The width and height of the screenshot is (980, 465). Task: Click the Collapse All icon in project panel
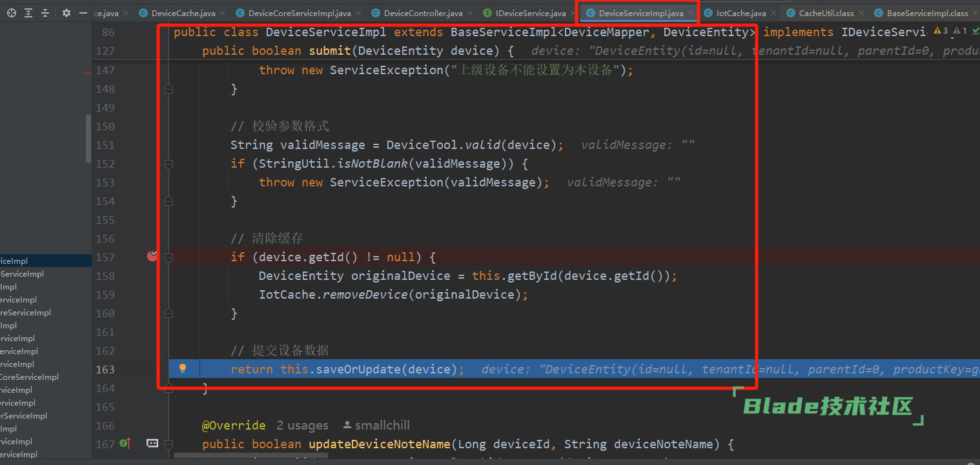coord(45,13)
